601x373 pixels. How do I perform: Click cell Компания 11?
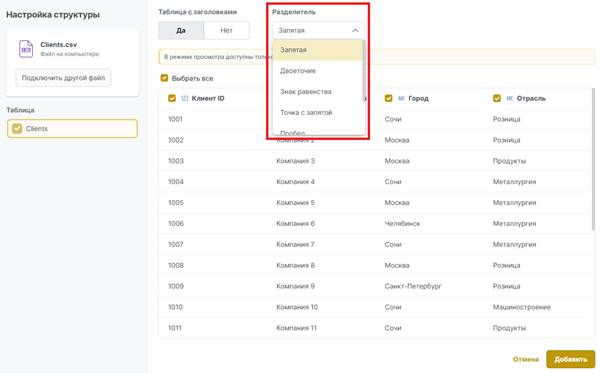pos(297,328)
